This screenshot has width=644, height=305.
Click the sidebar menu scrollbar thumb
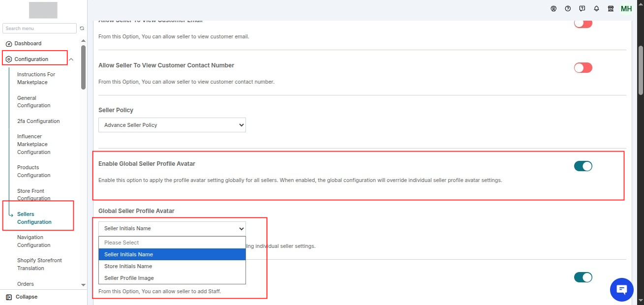83,67
